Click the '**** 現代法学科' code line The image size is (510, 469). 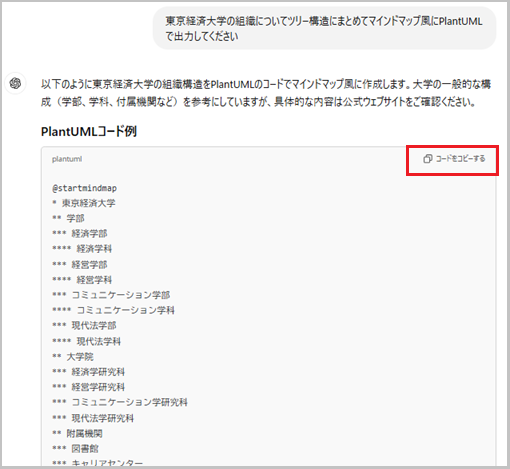click(x=86, y=341)
